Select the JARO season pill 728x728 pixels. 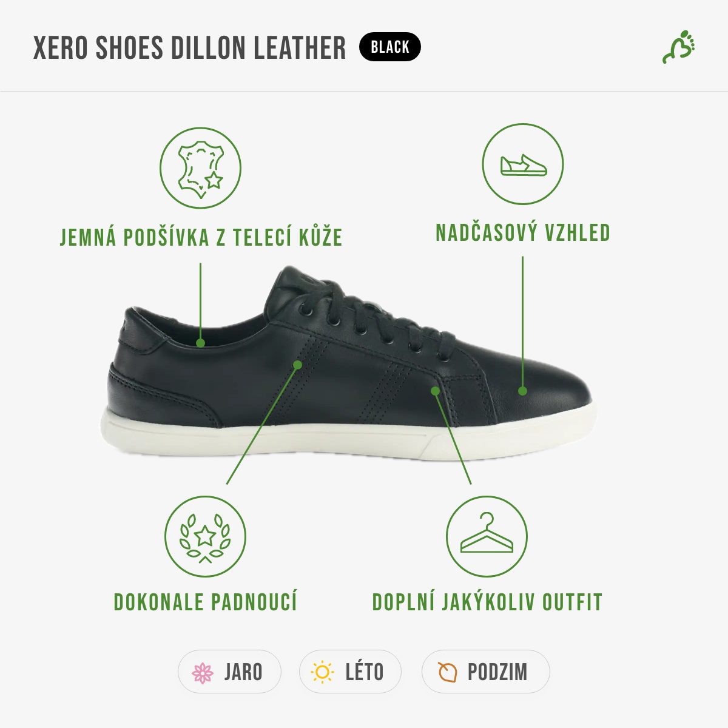click(x=229, y=672)
